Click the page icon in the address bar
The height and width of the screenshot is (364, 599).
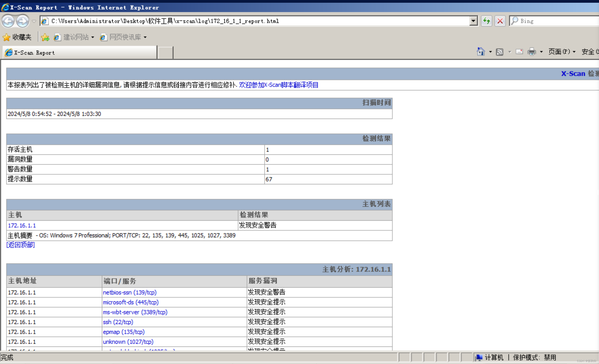pos(44,21)
